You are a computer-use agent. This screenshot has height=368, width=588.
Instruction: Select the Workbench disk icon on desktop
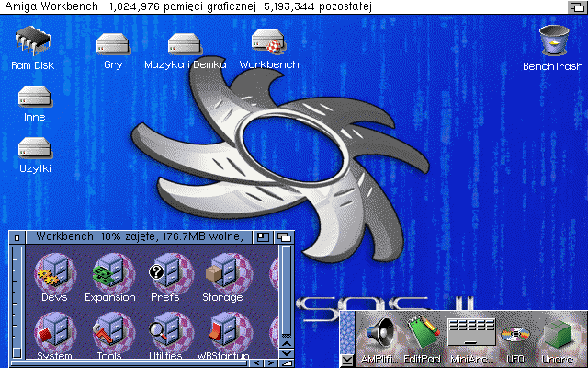tap(268, 40)
